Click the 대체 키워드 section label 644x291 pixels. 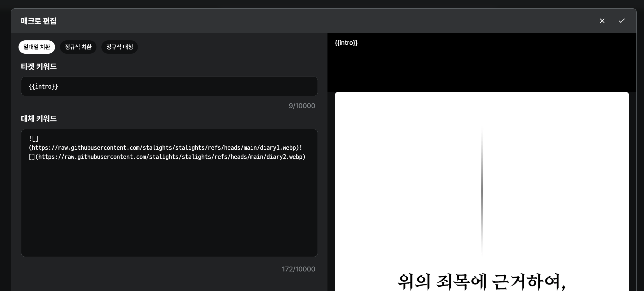(x=39, y=119)
